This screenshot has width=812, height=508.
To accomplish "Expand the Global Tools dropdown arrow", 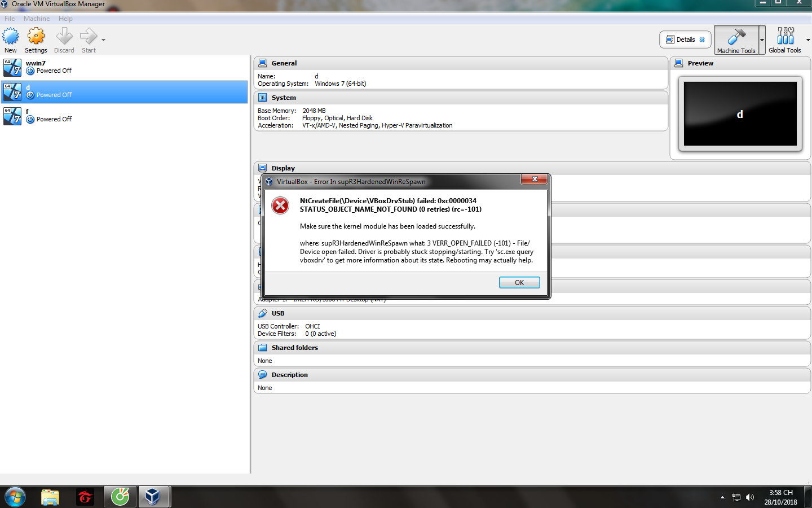I will click(x=808, y=40).
